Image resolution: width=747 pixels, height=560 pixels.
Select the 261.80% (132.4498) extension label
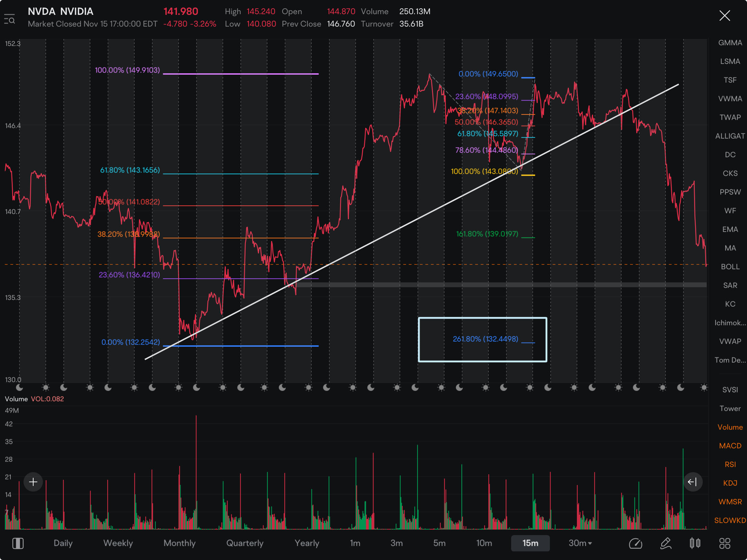click(486, 339)
